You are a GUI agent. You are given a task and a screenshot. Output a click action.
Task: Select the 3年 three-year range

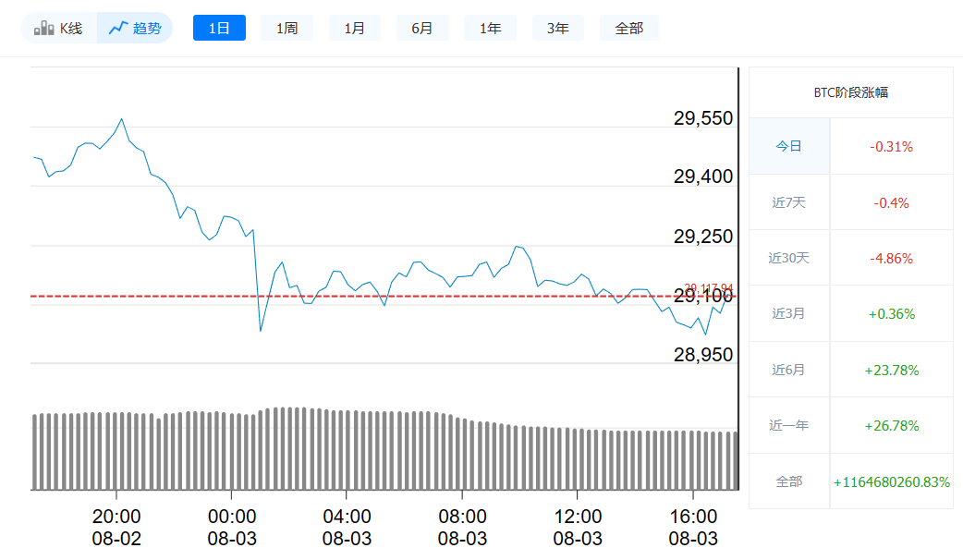pyautogui.click(x=557, y=28)
